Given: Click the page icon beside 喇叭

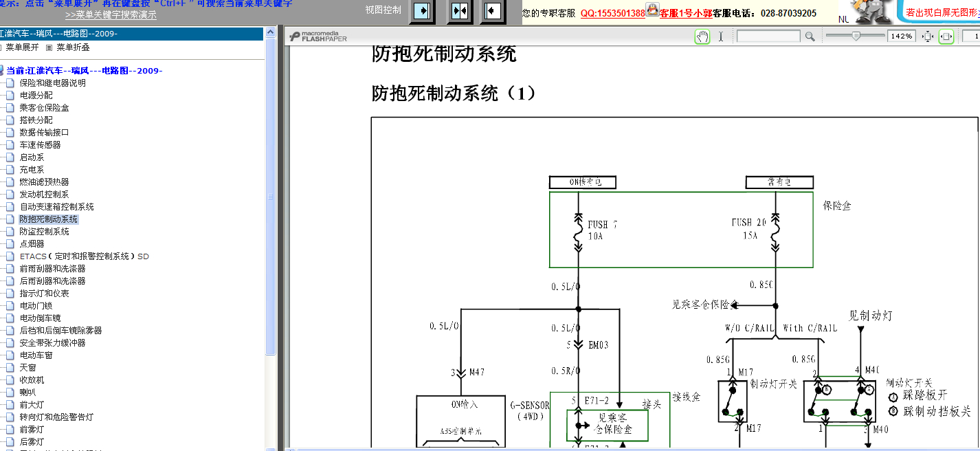Looking at the screenshot, I should (x=10, y=392).
